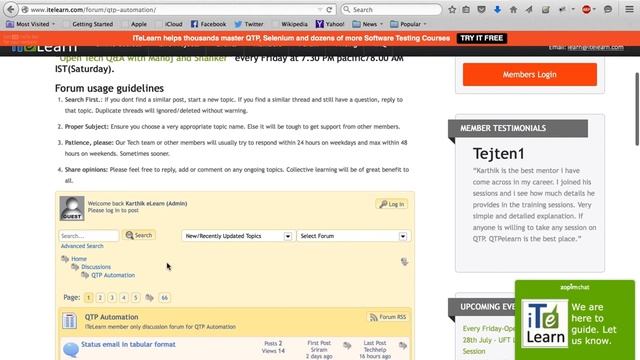Click the guest avatar image
Screen dimensions: 640x360
(x=72, y=208)
